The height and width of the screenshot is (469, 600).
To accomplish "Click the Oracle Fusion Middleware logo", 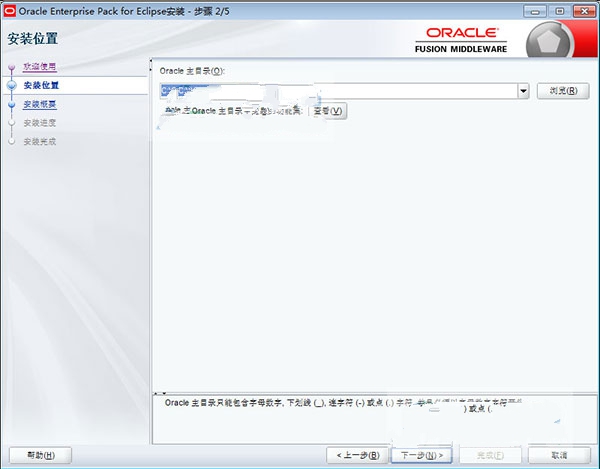I will click(x=461, y=40).
